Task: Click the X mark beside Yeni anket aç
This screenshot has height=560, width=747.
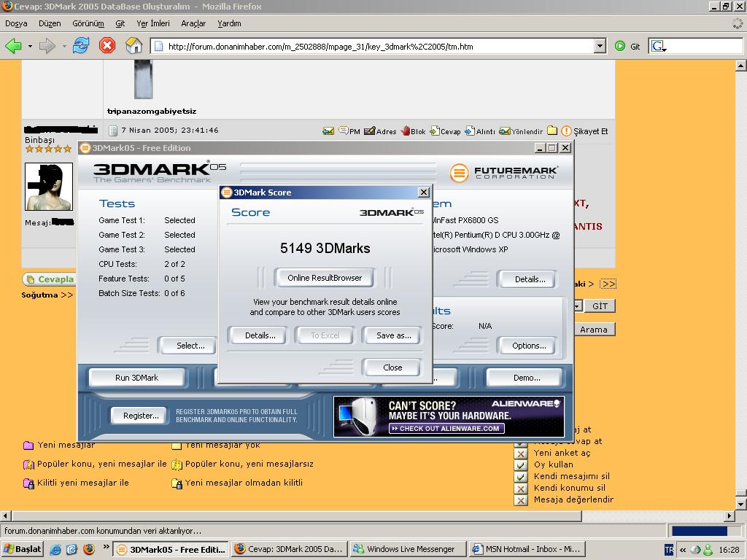Action: click(x=521, y=454)
